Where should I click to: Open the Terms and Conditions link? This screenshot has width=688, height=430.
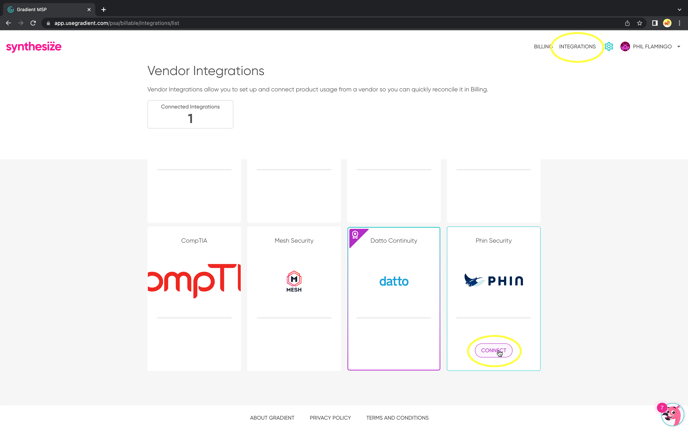pyautogui.click(x=397, y=418)
